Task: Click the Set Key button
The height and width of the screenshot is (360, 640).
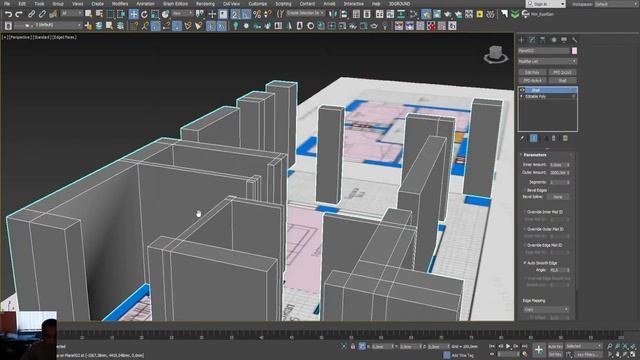Action: coord(555,355)
